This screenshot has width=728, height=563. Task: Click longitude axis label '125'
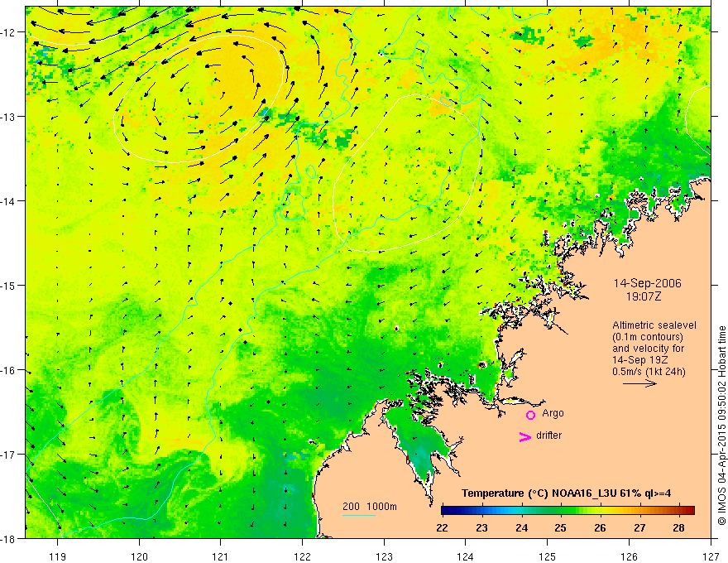coord(548,556)
